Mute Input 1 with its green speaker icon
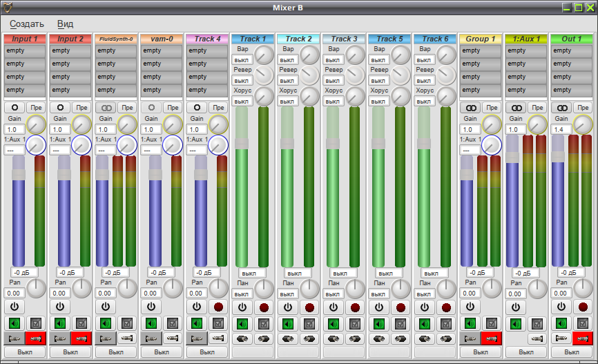 (x=15, y=323)
